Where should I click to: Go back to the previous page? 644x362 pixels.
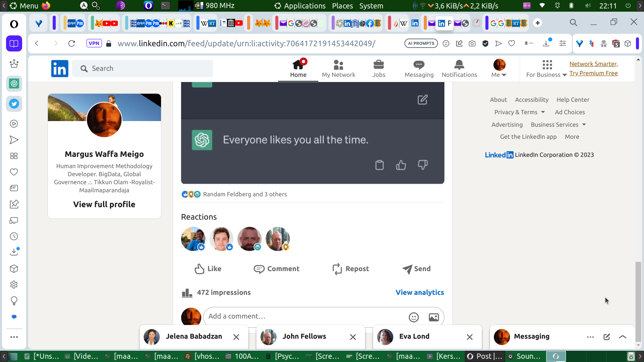coord(37,43)
